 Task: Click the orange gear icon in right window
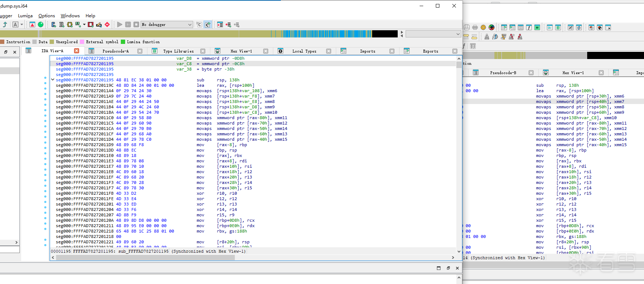point(483,27)
